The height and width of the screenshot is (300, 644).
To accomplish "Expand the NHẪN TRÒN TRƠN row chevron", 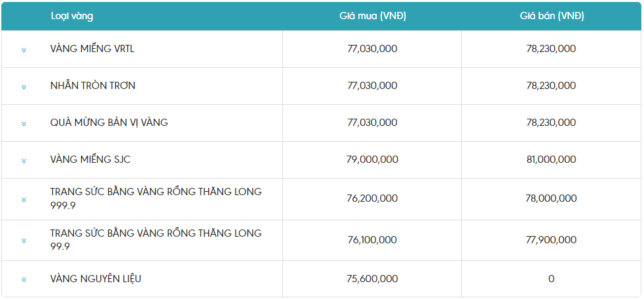I will click(x=24, y=86).
